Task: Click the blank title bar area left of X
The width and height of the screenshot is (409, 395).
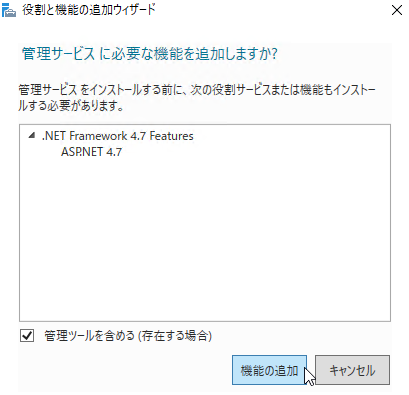Action: (273, 10)
